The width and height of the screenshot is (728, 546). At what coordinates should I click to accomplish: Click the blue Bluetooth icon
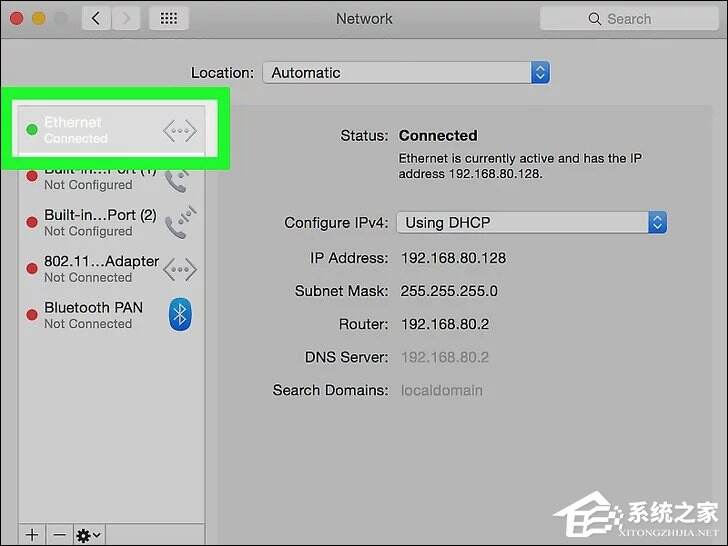(x=180, y=314)
